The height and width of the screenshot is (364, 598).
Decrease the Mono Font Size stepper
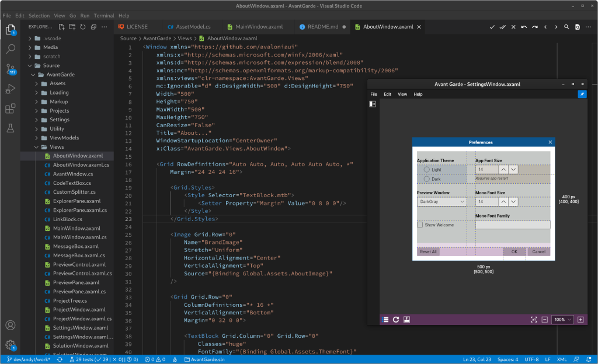pyautogui.click(x=513, y=201)
